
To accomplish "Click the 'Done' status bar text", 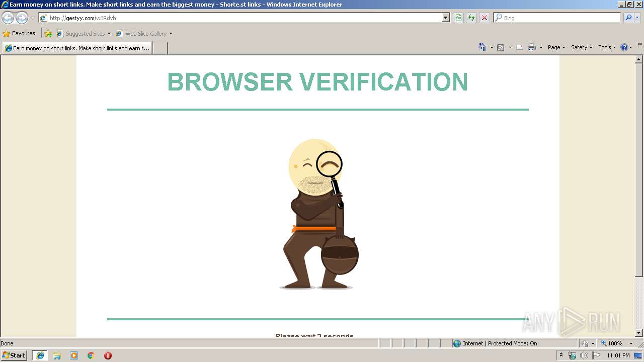I will coord(7,343).
